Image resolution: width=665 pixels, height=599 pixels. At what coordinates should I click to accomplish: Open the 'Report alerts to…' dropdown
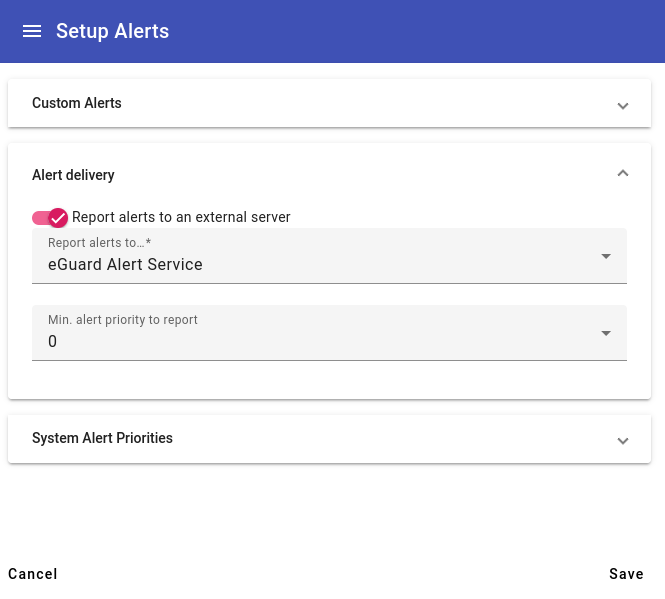click(329, 256)
